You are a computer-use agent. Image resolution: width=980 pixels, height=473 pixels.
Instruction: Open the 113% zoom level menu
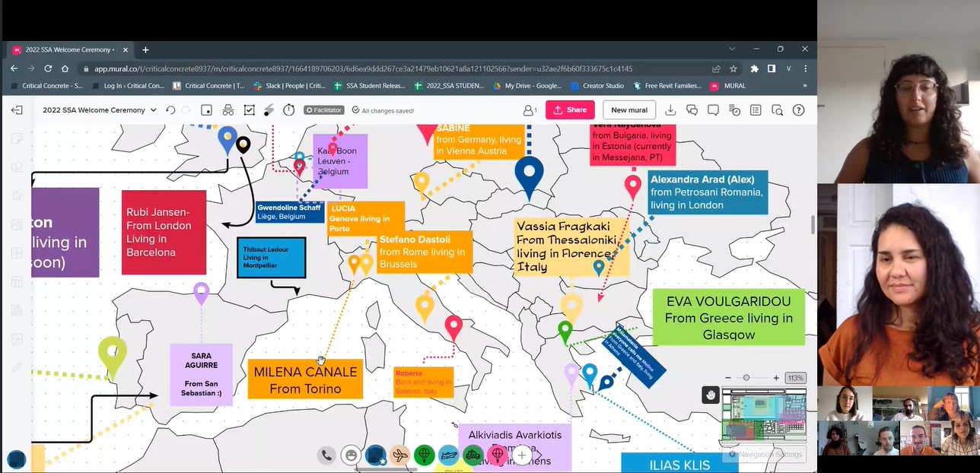795,378
